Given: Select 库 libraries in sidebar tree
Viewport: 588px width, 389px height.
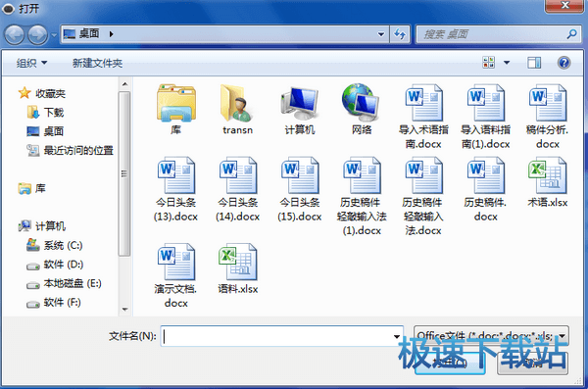Looking at the screenshot, I should point(32,188).
